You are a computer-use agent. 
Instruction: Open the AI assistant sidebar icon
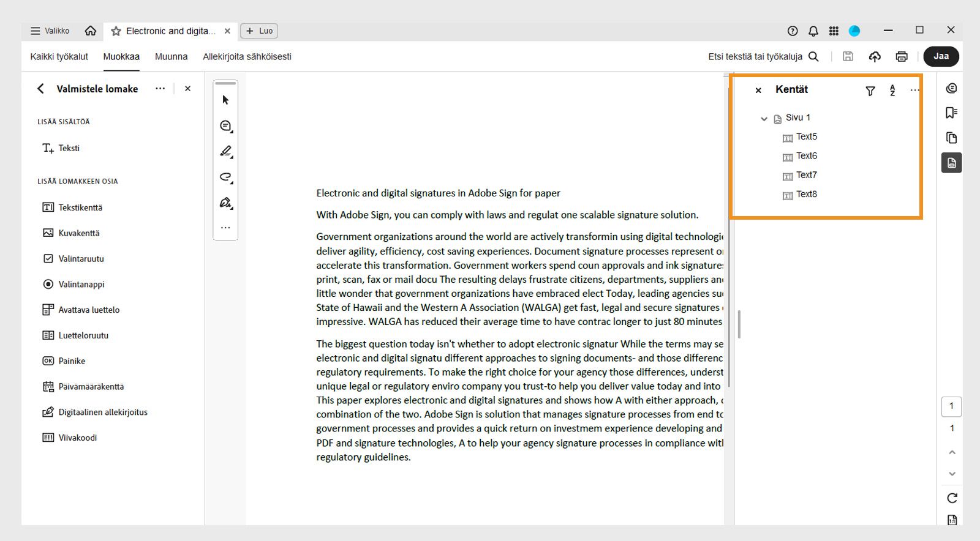(x=951, y=88)
